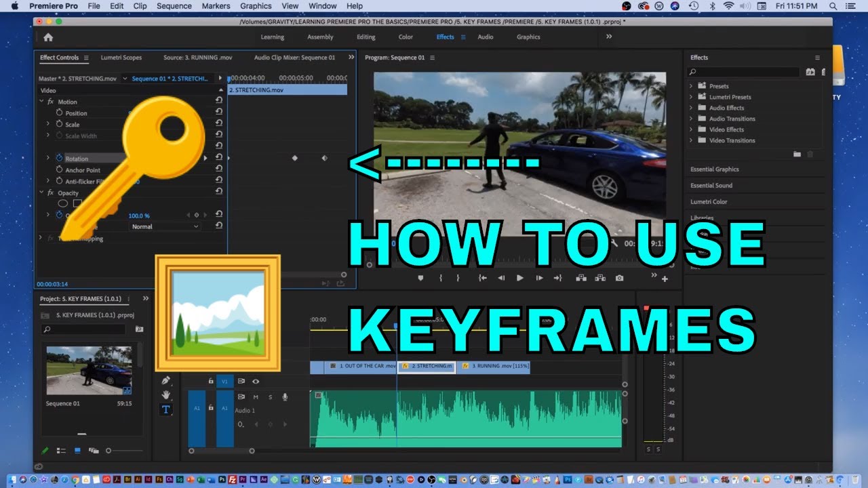
Task: Switch to the Editing workspace
Action: pyautogui.click(x=366, y=37)
